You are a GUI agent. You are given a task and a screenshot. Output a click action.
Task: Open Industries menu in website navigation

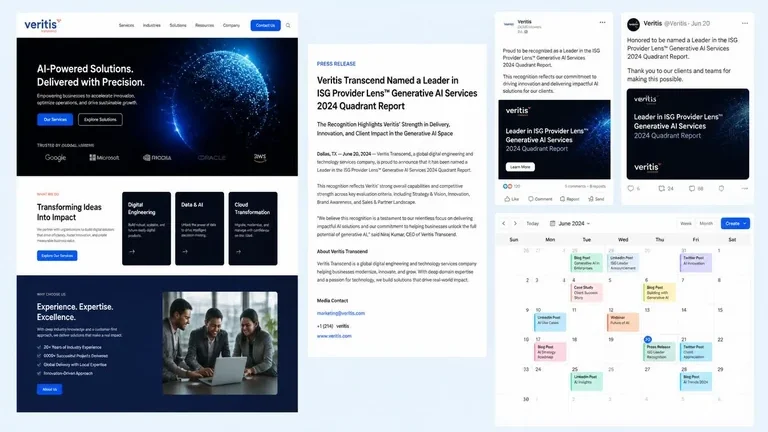coord(151,25)
